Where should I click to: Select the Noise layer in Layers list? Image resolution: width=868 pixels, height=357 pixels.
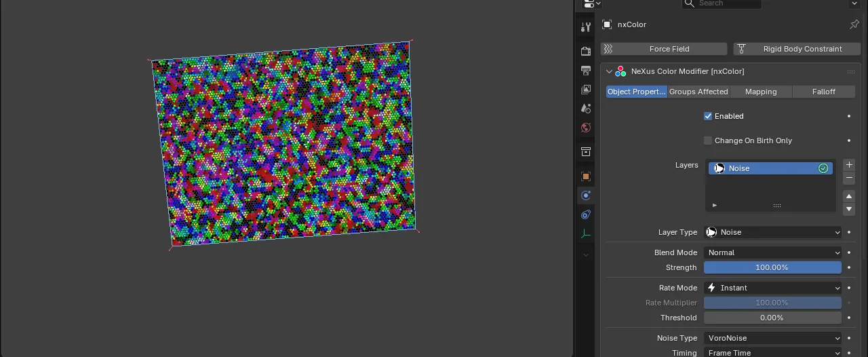click(x=770, y=168)
